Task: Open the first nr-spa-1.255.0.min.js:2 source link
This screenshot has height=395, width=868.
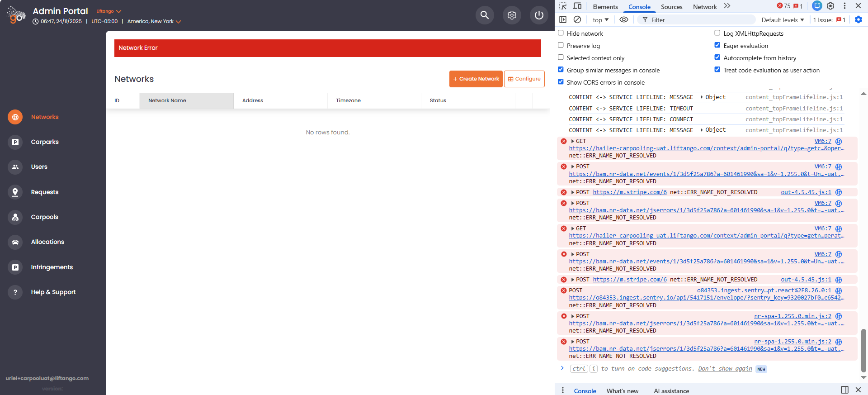Action: pos(793,316)
